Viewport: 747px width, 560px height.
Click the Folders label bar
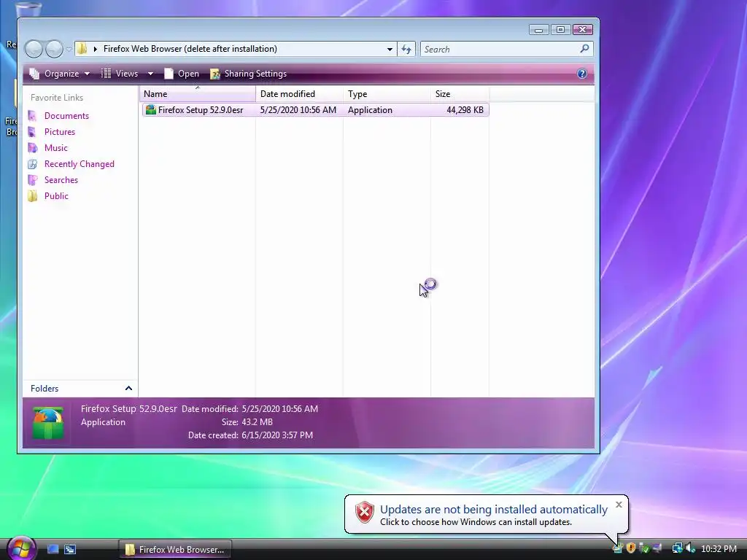[x=80, y=389]
